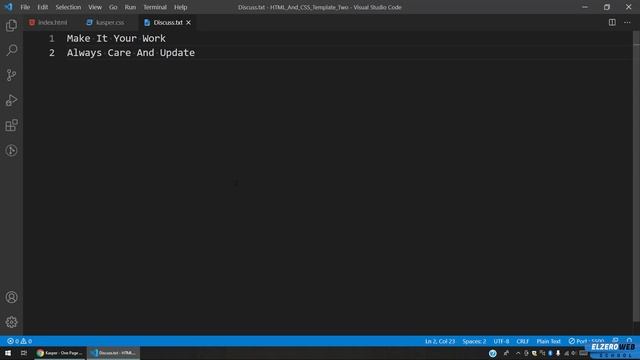Click the line 1 text 'Make It Your Work'
This screenshot has height=360, width=640.
point(116,38)
